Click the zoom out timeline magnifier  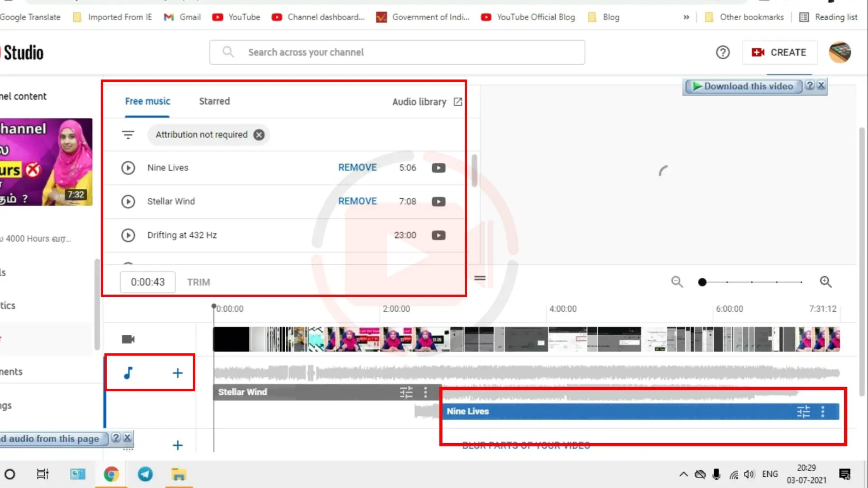(677, 282)
